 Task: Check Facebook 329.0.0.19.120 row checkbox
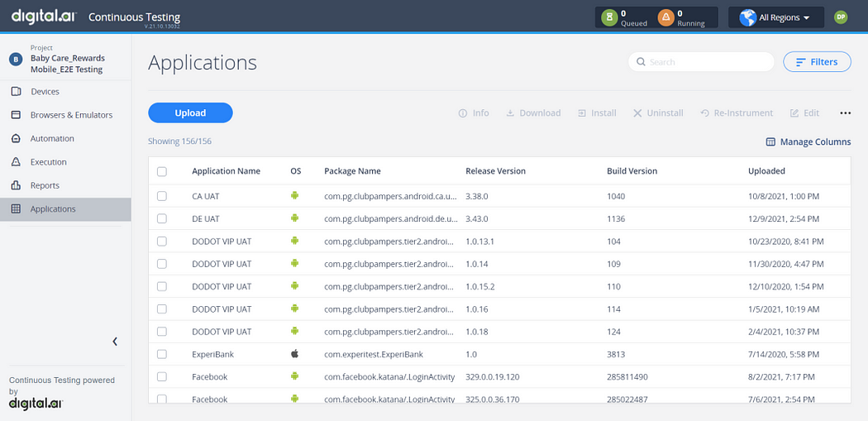point(162,376)
